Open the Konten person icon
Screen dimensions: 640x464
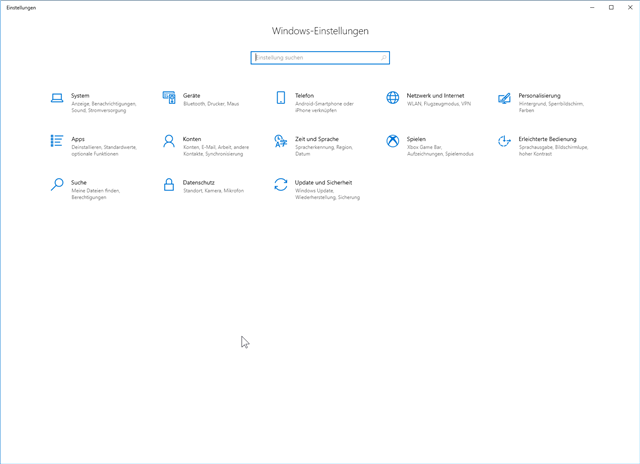(169, 141)
